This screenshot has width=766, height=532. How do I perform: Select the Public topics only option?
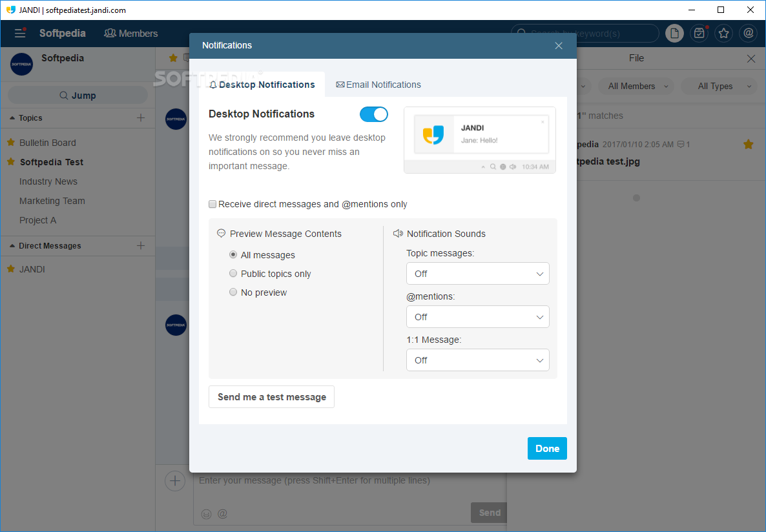(x=233, y=273)
